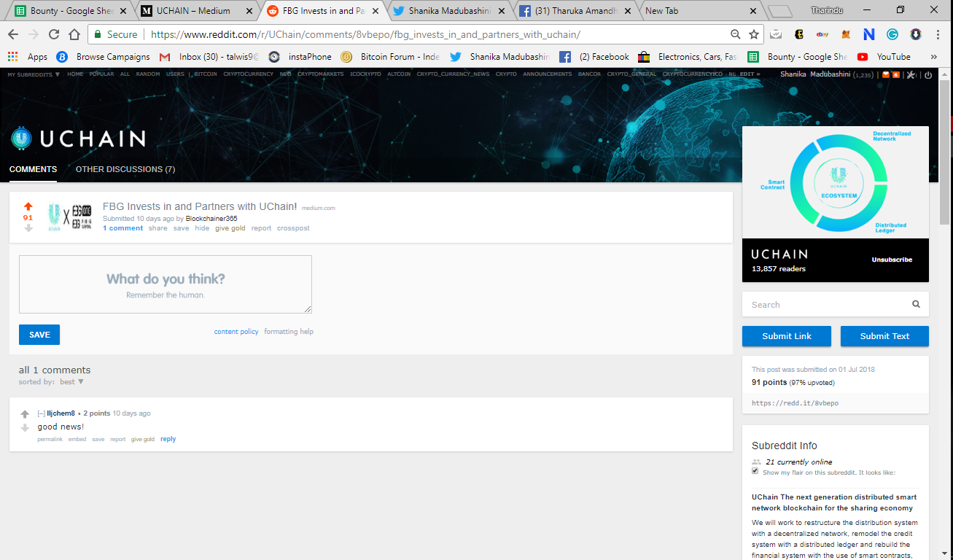Click the 'What do you think?' comment box
The image size is (953, 560).
(x=166, y=284)
